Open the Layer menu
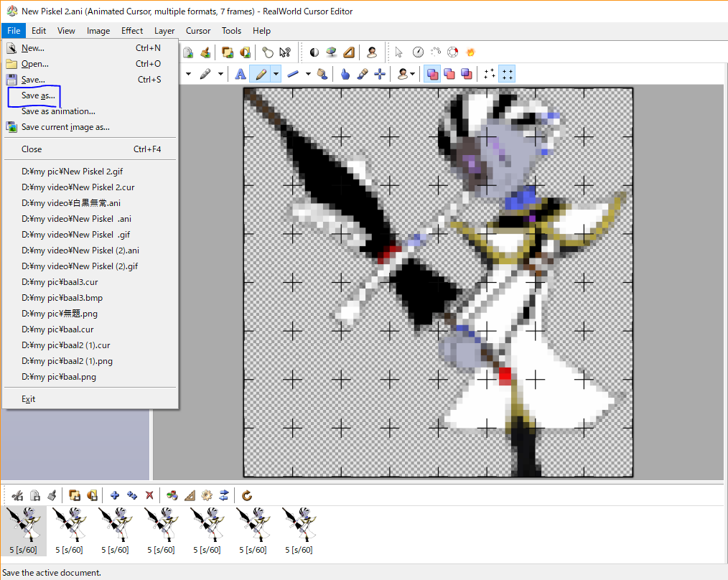Image resolution: width=728 pixels, height=580 pixels. click(164, 31)
